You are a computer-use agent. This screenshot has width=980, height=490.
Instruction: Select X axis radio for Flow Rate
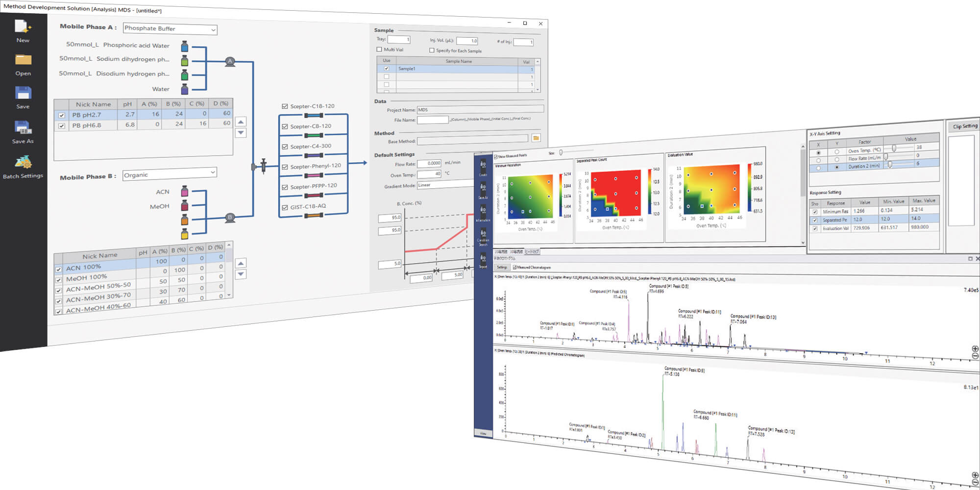tap(818, 160)
